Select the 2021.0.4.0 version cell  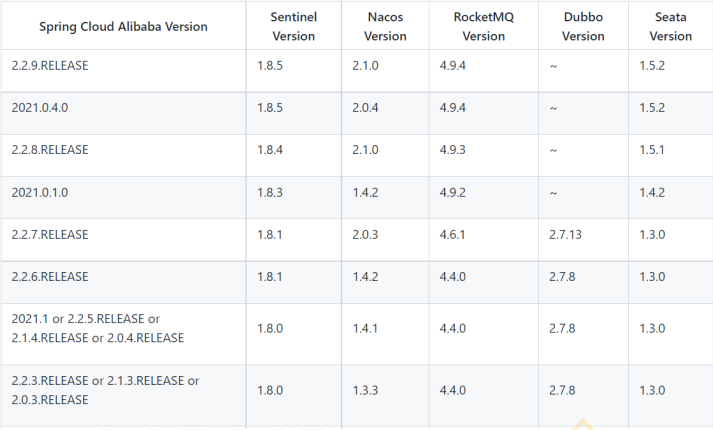(x=41, y=107)
